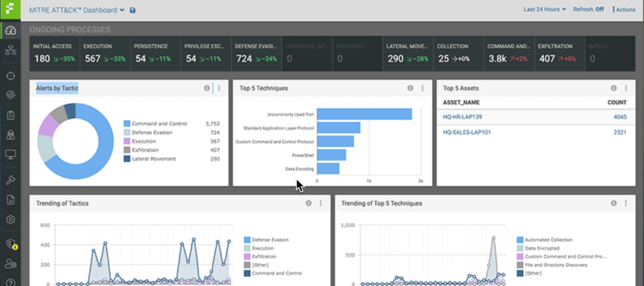Open the network topology icon in sidebar
Screen dimensions: 644x286
click(x=10, y=51)
